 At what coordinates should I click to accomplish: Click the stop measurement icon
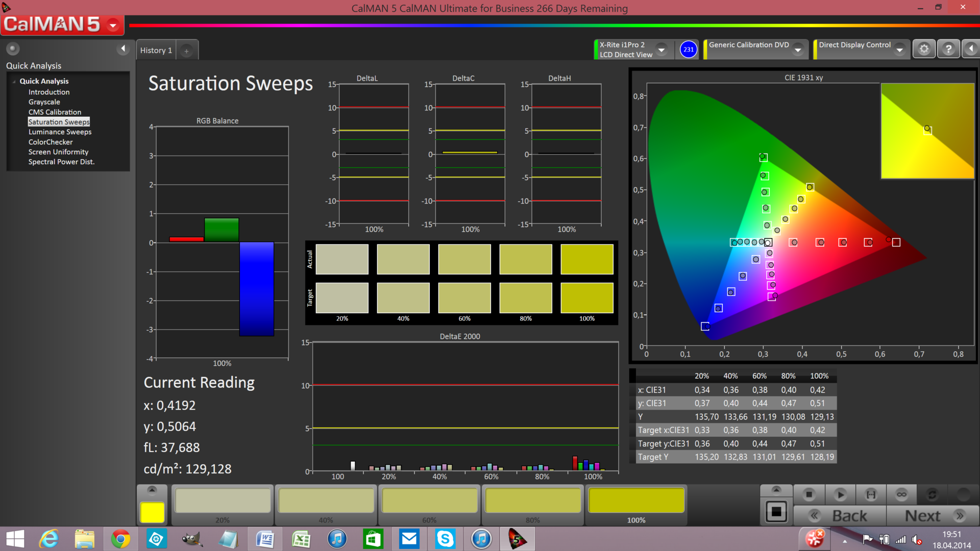pos(809,494)
